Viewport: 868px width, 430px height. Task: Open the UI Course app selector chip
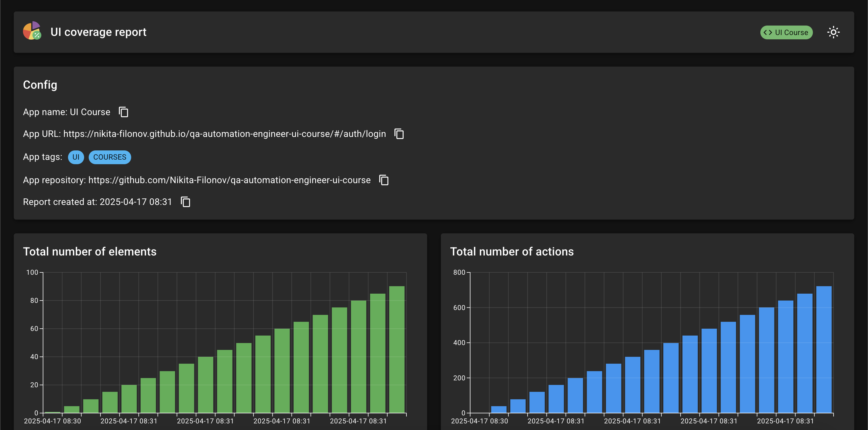pos(786,32)
